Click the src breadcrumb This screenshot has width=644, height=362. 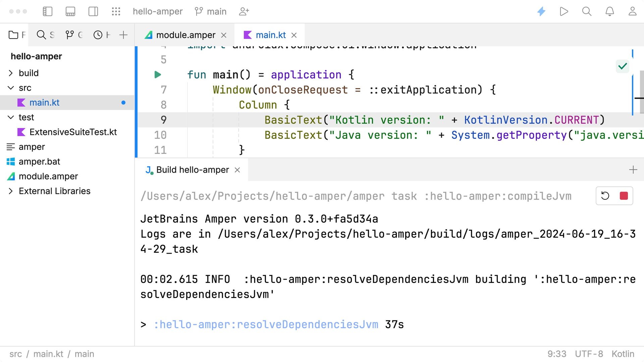(x=15, y=354)
